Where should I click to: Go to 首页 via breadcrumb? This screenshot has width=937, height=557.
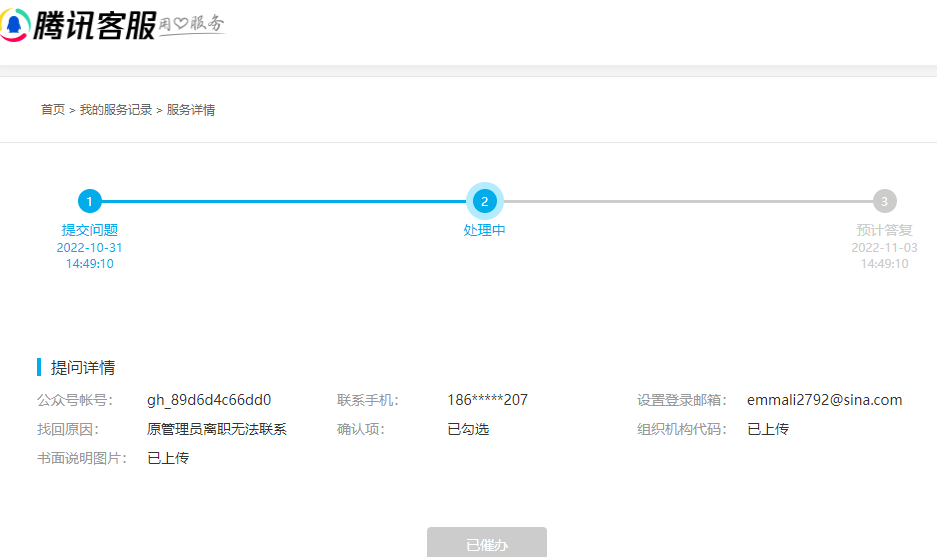click(53, 110)
